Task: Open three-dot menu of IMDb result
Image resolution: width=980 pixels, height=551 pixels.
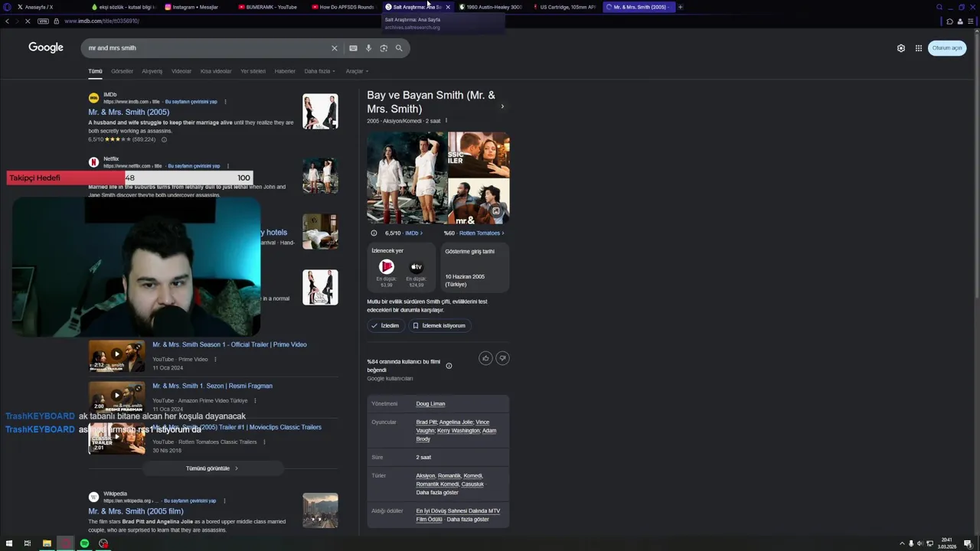Action: click(x=225, y=102)
